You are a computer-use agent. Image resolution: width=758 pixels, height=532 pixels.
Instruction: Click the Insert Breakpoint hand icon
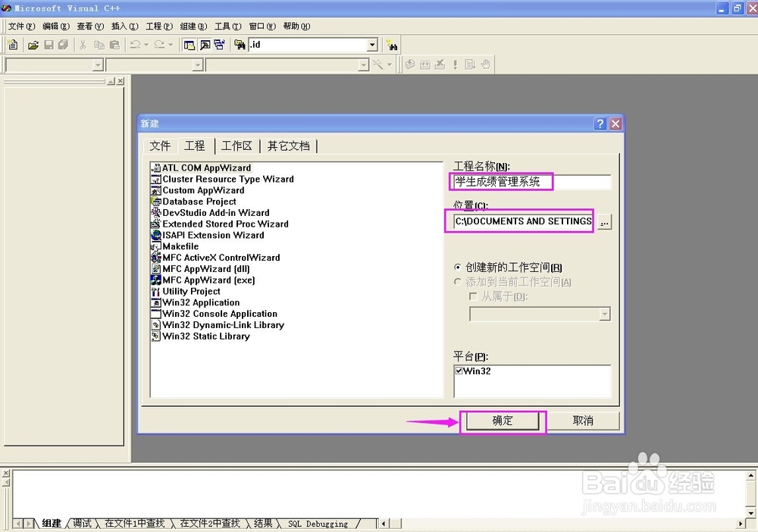pyautogui.click(x=485, y=64)
